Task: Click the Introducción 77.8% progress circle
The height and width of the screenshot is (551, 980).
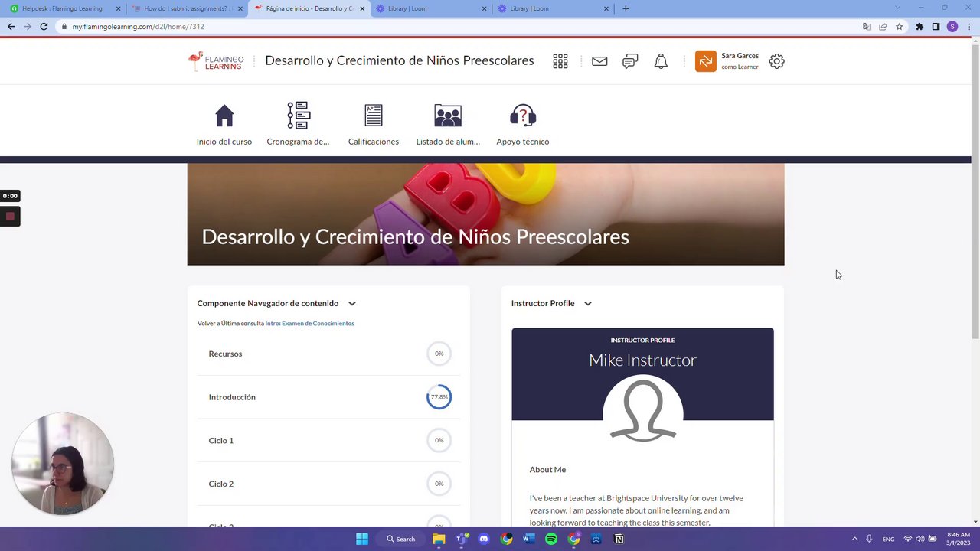Action: (439, 397)
